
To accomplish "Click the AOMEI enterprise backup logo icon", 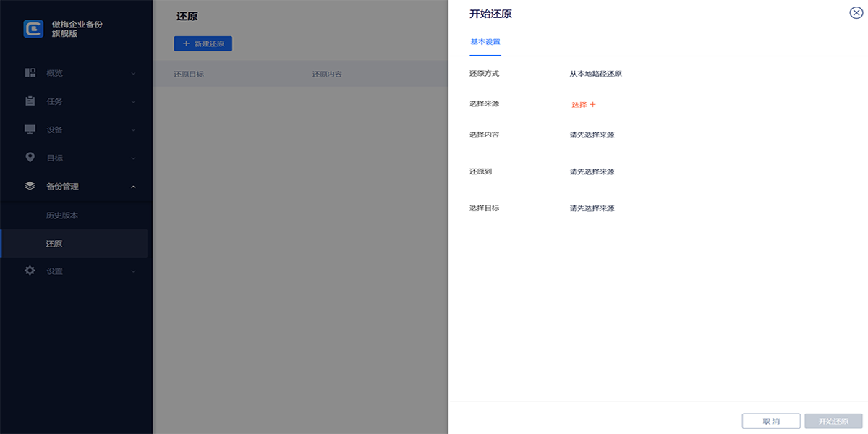I will (x=33, y=28).
